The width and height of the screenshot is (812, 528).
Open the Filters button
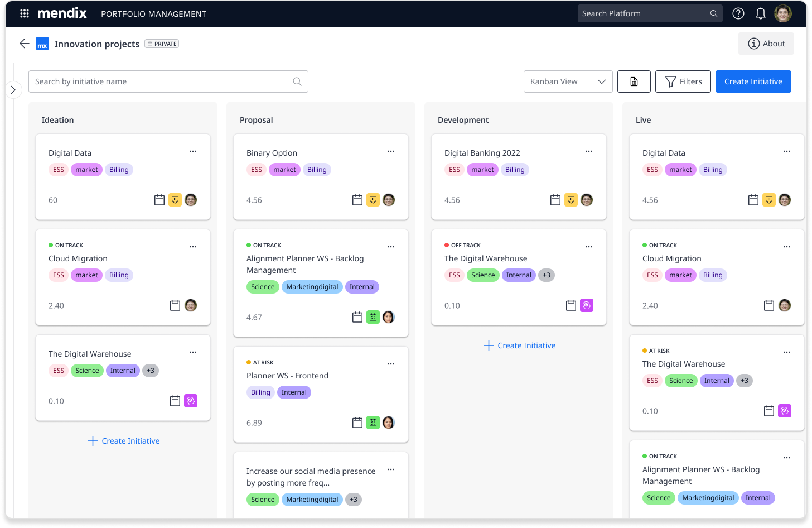683,81
